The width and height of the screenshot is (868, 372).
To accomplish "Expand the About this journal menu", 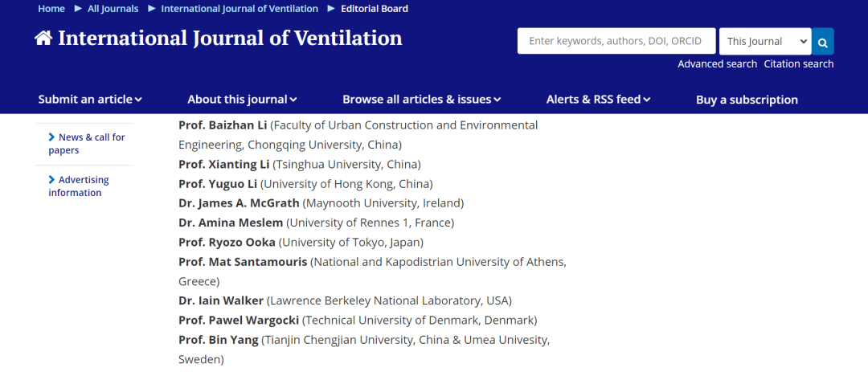I will 242,100.
